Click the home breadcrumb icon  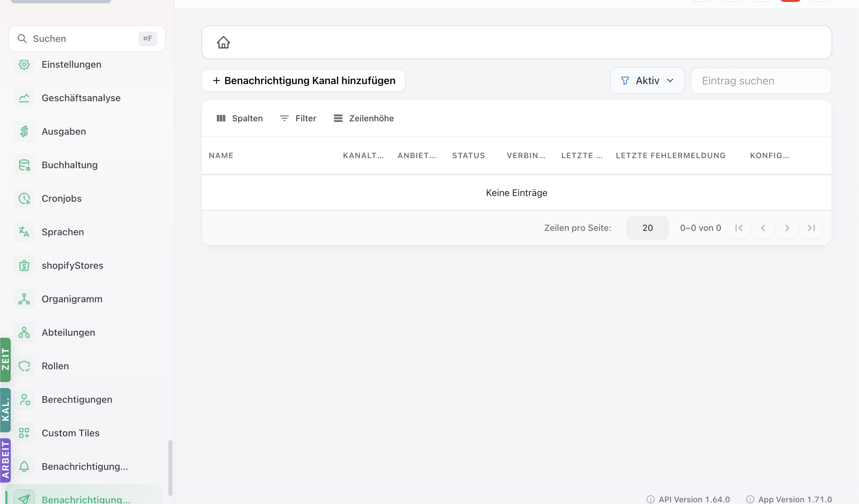[x=223, y=42]
